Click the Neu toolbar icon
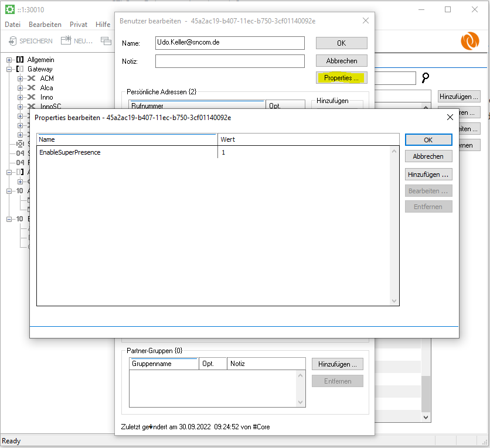490x448 pixels. (x=66, y=40)
